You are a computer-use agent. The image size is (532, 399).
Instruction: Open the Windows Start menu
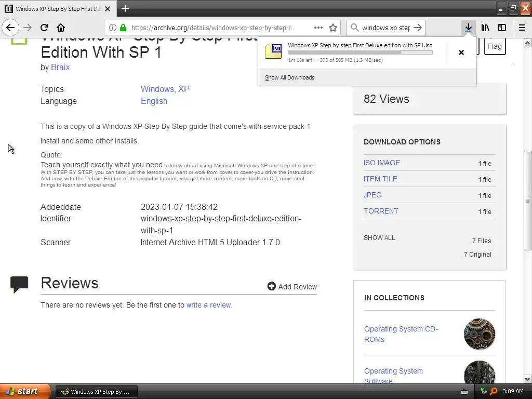point(25,391)
